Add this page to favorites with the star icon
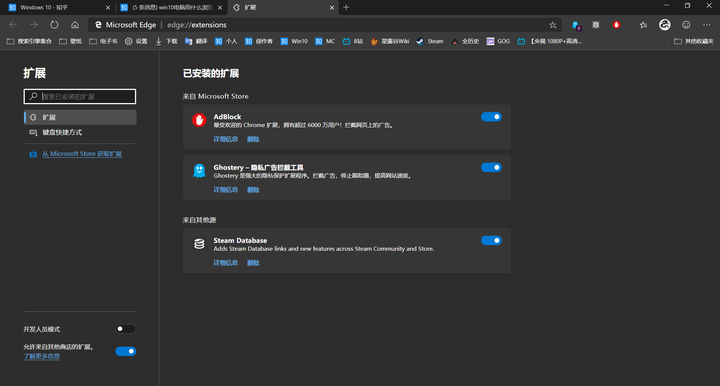Image resolution: width=720 pixels, height=386 pixels. pos(553,25)
